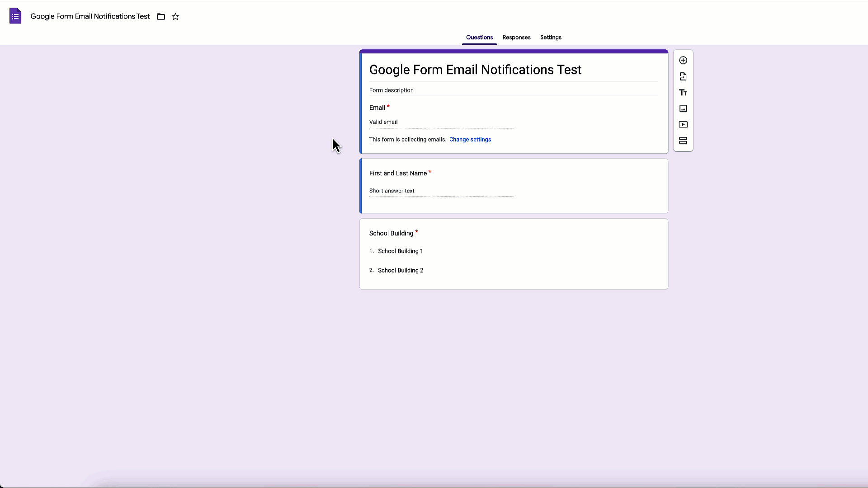Add title and description block

click(x=683, y=92)
